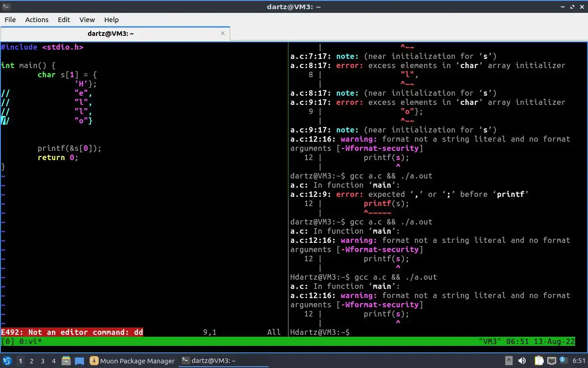
Task: Click the Hdartz@VM3:~$ gcc a.c command line
Action: pos(363,277)
